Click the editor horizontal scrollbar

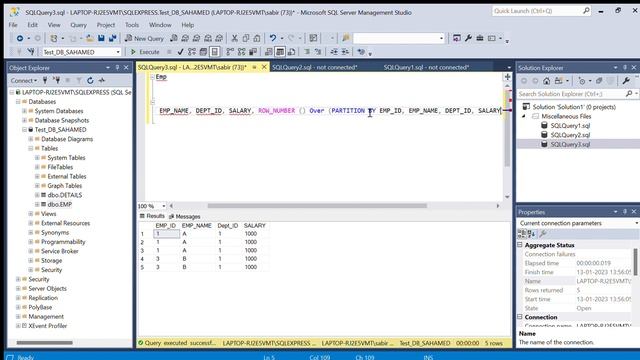[317, 206]
